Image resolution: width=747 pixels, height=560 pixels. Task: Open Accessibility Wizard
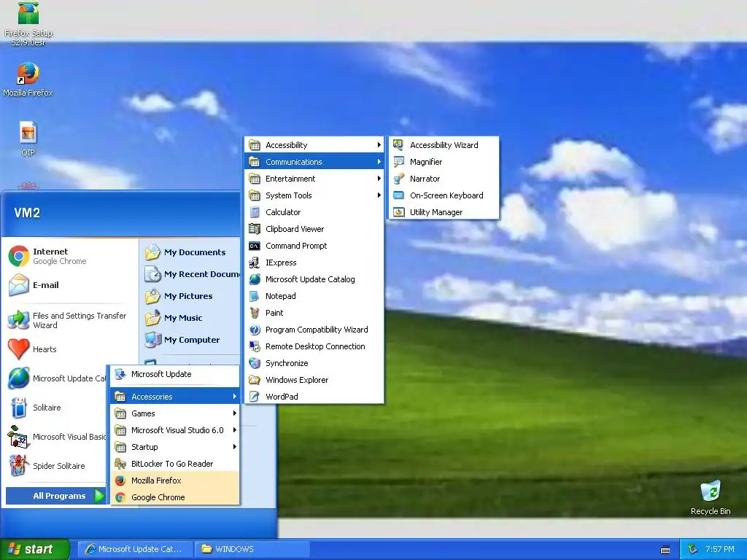click(x=444, y=145)
